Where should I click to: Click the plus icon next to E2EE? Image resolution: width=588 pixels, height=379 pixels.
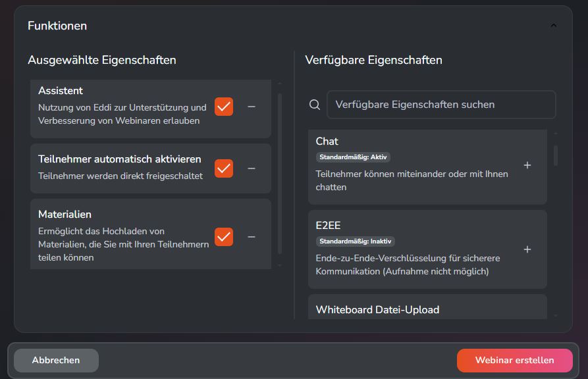pos(527,249)
